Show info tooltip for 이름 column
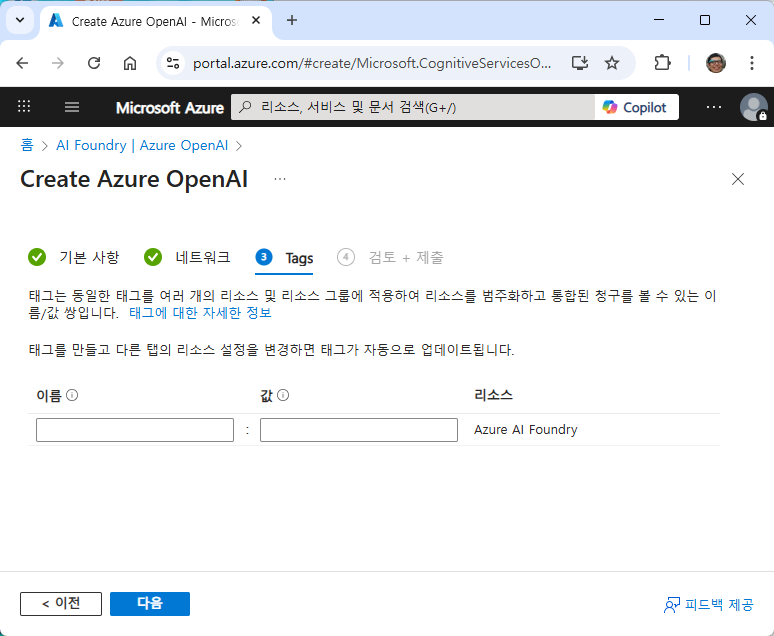Screen dimensions: 774x636 coord(72,395)
